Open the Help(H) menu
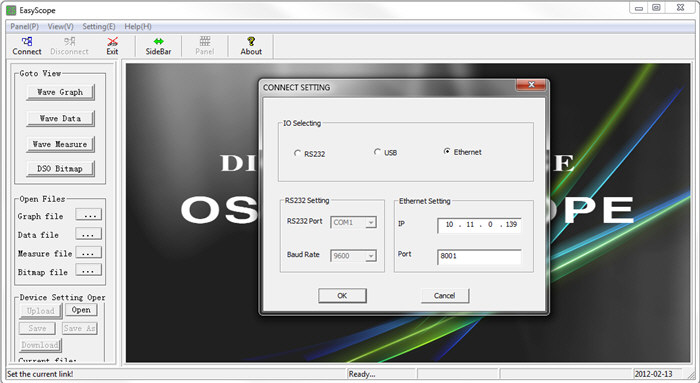700x383 pixels. (138, 26)
